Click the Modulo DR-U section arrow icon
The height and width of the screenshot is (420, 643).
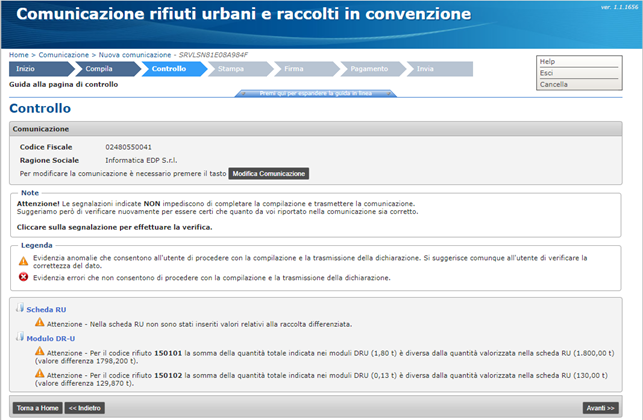pyautogui.click(x=20, y=338)
